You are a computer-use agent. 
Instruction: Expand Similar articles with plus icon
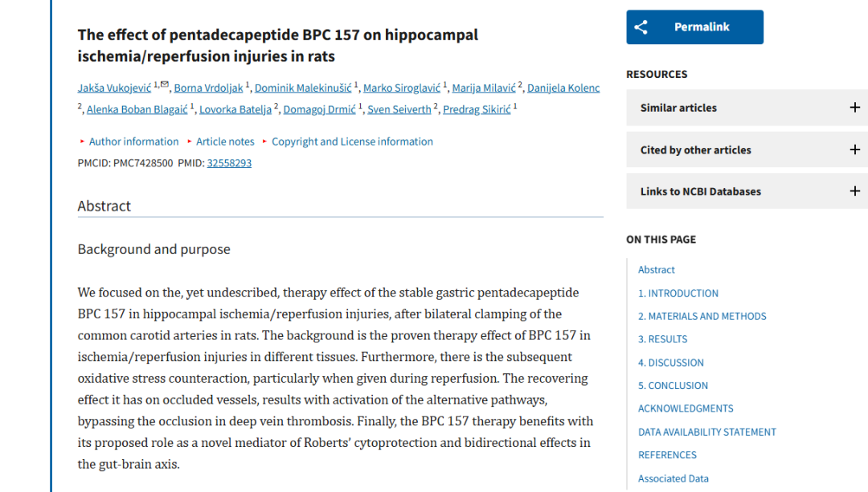pyautogui.click(x=854, y=108)
